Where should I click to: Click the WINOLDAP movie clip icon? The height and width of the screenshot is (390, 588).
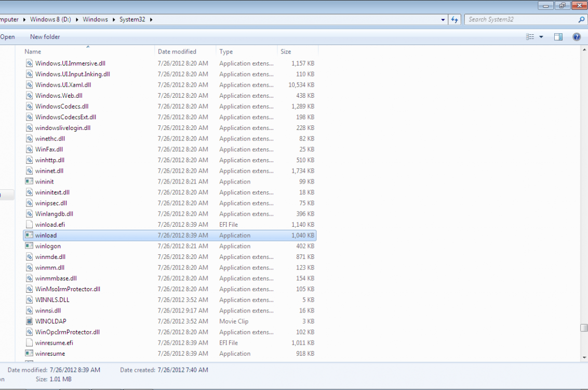point(29,321)
